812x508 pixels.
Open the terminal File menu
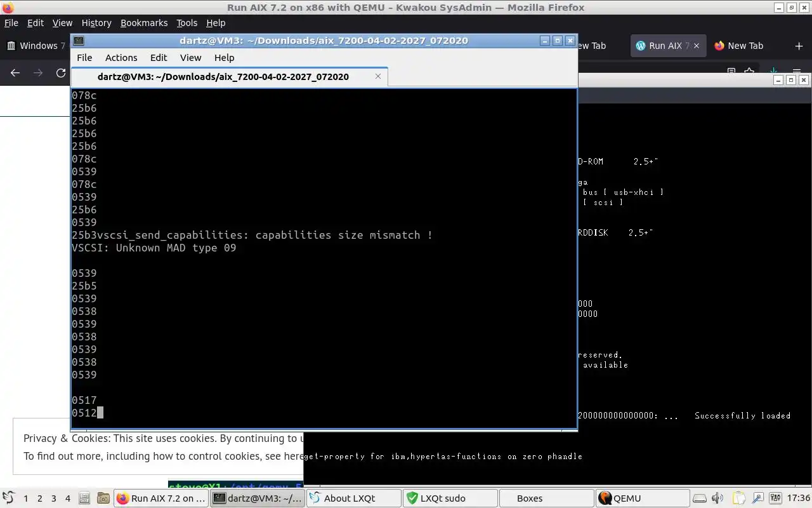point(84,57)
